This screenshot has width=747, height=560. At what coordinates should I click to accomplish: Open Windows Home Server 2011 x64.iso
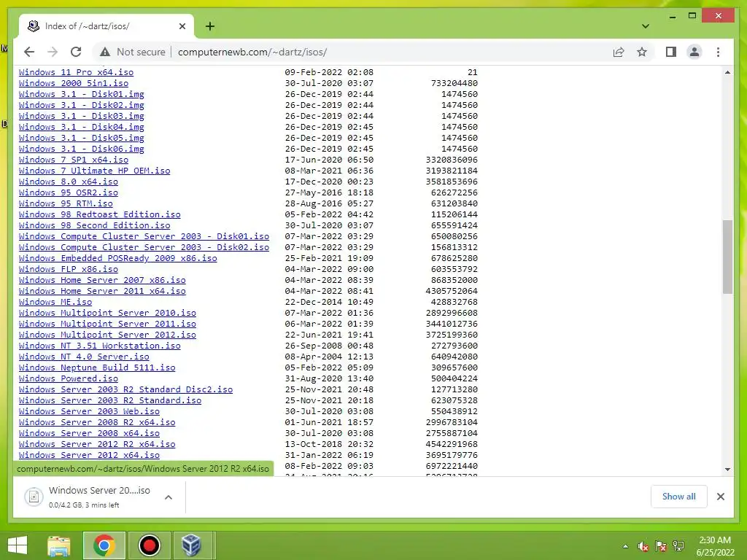[102, 292]
